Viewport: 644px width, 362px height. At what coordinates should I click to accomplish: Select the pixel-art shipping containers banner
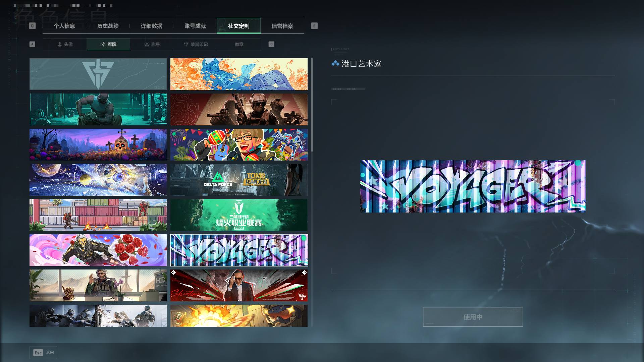tap(98, 215)
